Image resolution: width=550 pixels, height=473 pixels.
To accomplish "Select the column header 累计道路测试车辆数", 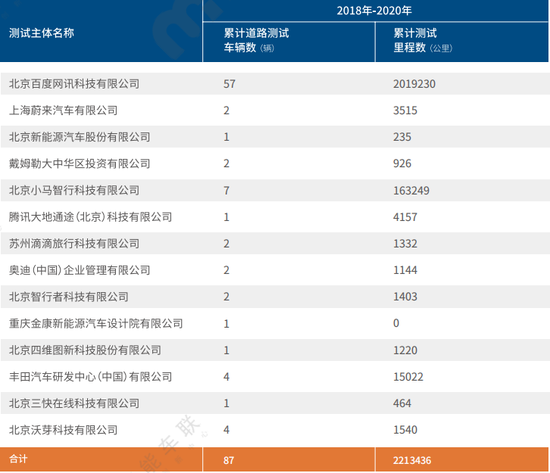I will point(256,40).
